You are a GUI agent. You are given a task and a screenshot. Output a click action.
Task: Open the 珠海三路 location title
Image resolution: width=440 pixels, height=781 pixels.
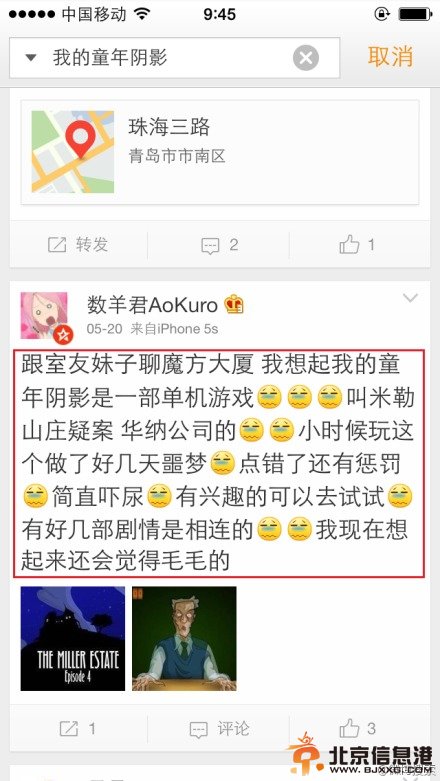coord(169,128)
